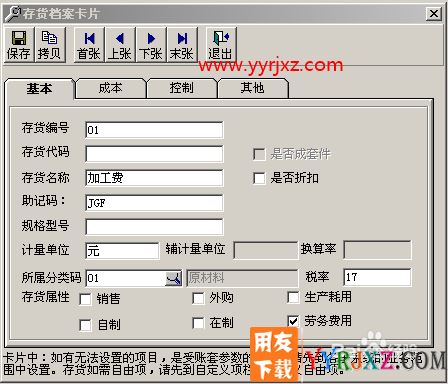This screenshot has width=448, height=384.
Task: Toggle the 是否成套件 checkbox
Action: [259, 154]
